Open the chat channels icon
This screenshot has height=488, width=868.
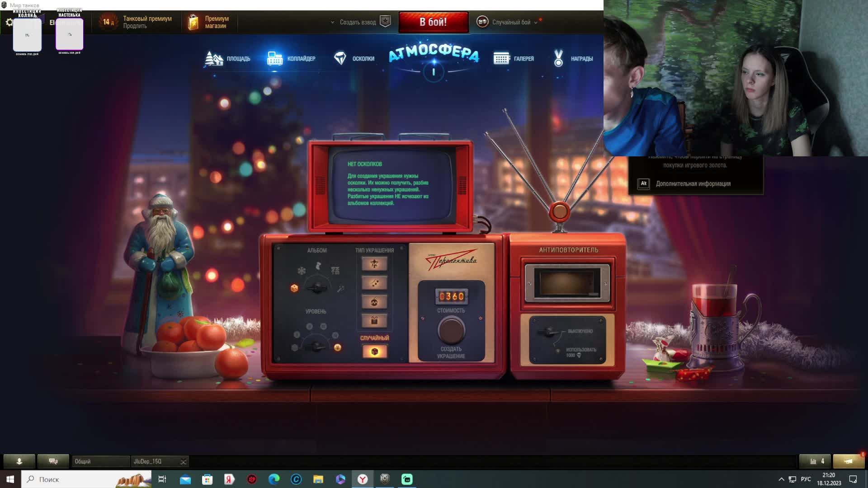pyautogui.click(x=53, y=461)
